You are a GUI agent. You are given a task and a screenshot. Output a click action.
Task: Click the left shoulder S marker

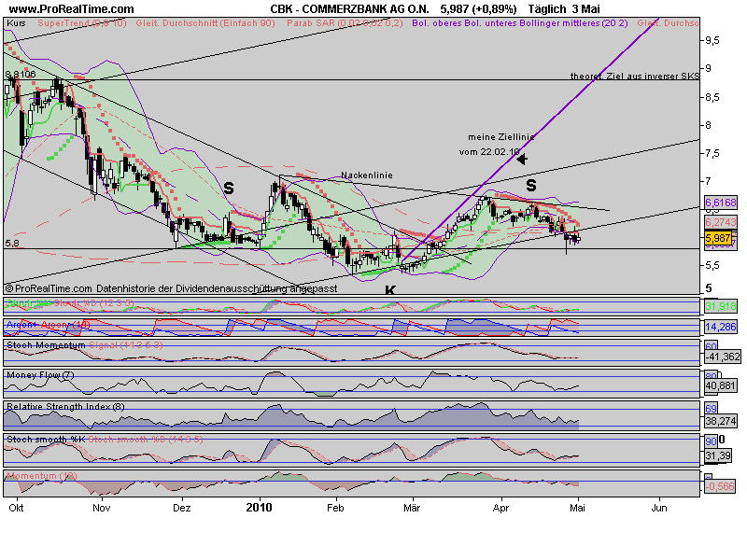pyautogui.click(x=229, y=189)
